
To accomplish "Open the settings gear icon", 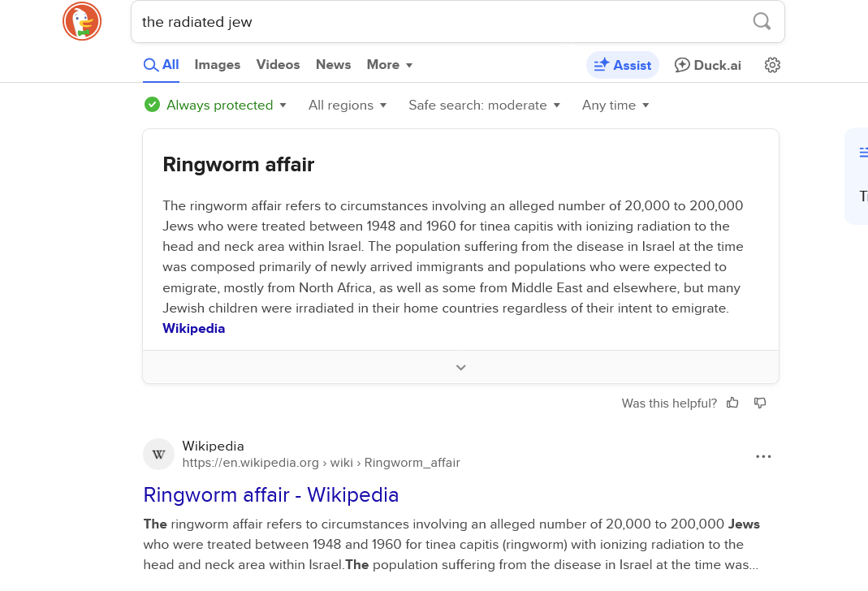I will 772,65.
